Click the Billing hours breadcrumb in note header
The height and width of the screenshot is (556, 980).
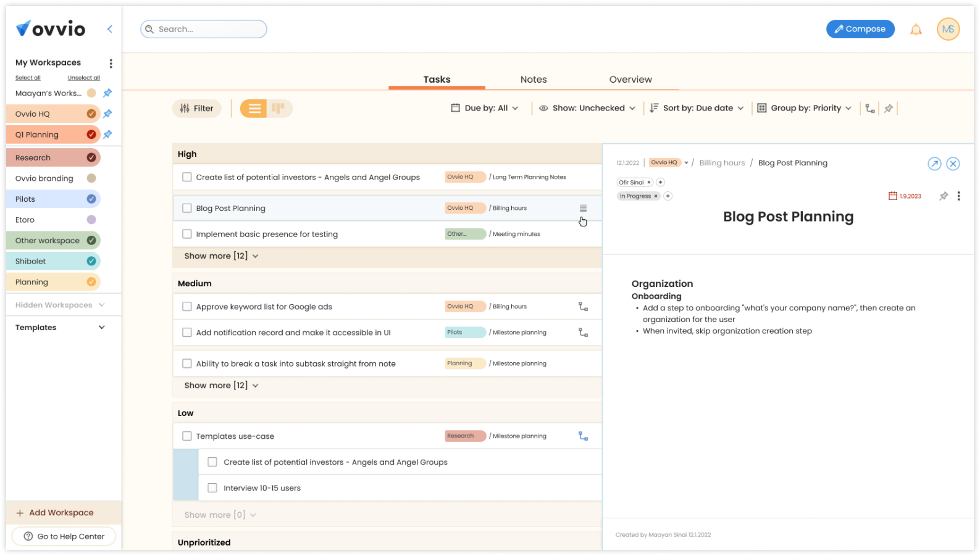click(x=722, y=164)
